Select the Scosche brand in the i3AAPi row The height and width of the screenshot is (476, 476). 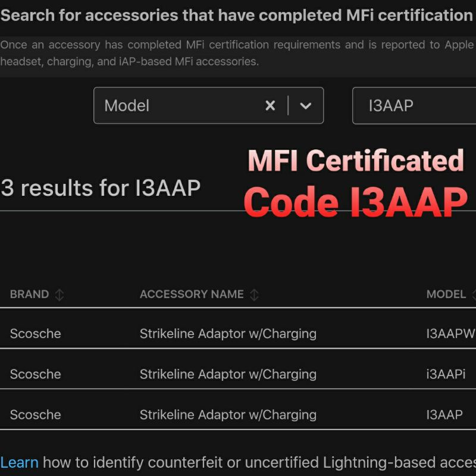coord(35,374)
